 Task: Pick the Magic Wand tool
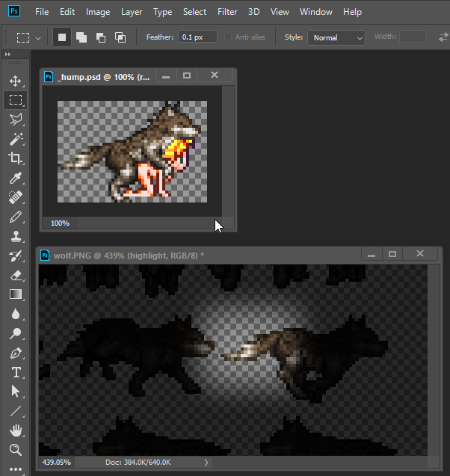[x=15, y=139]
